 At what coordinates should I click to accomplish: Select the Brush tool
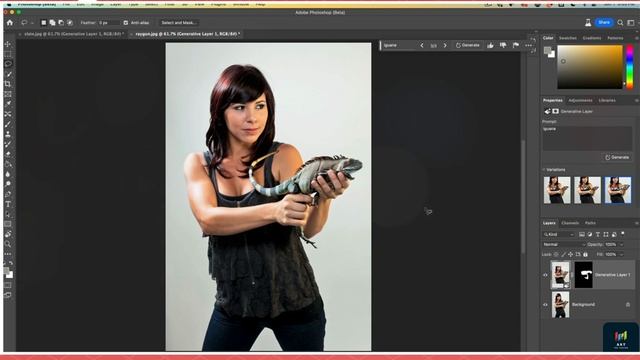pos(8,124)
